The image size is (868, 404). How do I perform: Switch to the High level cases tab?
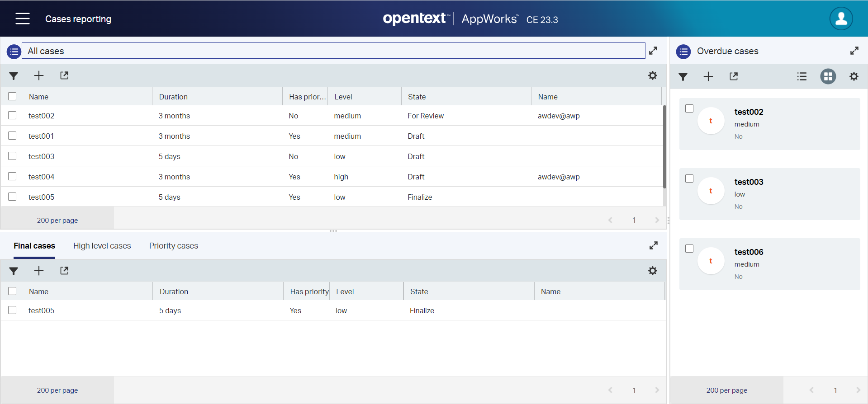click(x=102, y=246)
